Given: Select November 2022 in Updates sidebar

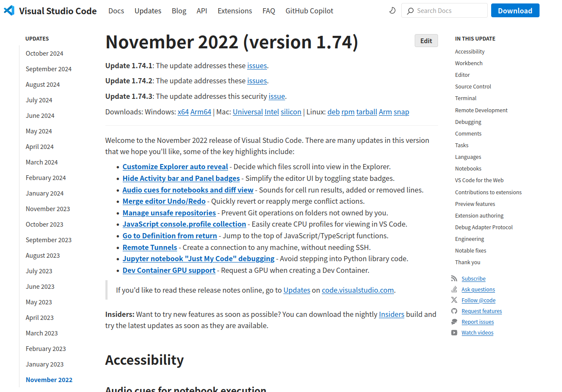Looking at the screenshot, I should (49, 380).
